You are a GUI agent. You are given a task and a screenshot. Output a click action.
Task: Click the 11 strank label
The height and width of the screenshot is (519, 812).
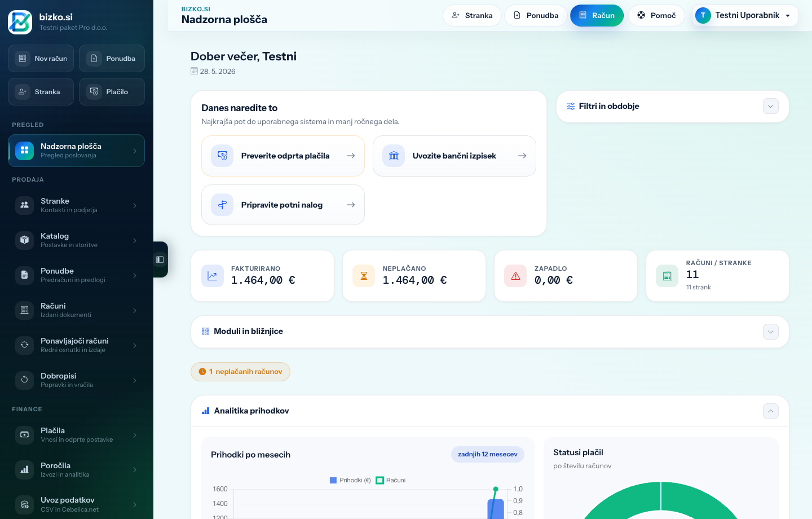[x=699, y=287]
